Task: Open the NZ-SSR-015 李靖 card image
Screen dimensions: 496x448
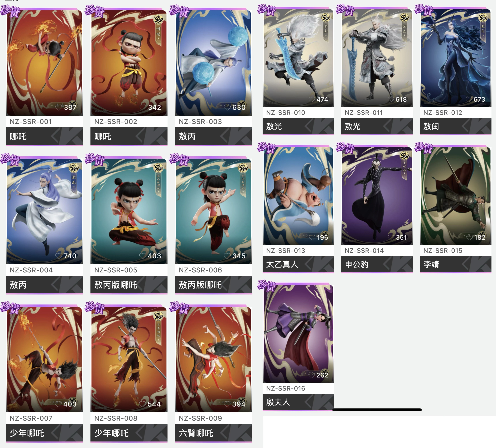Action: coord(455,196)
